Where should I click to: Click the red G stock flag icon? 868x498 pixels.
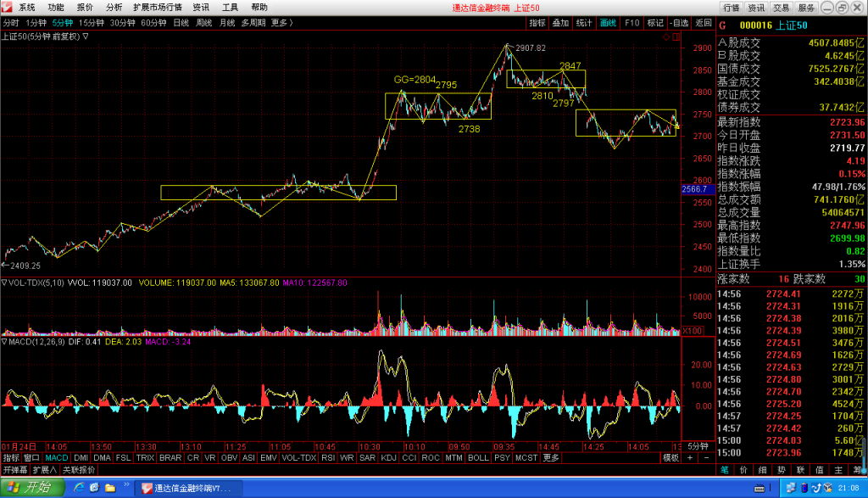pyautogui.click(x=722, y=25)
